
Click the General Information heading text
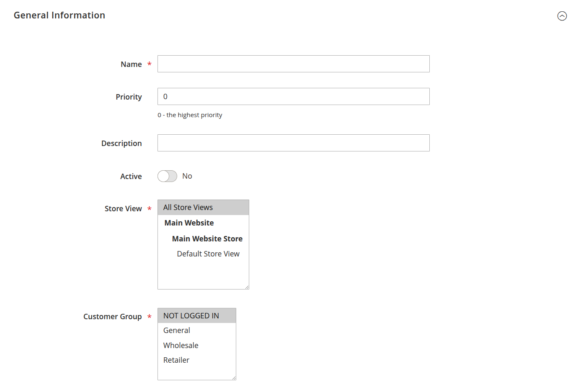(59, 15)
